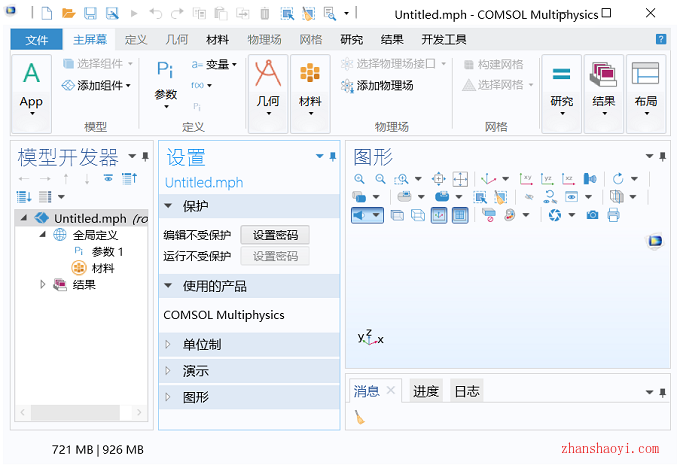
Task: Switch to the YZ plane view
Action: [547, 179]
